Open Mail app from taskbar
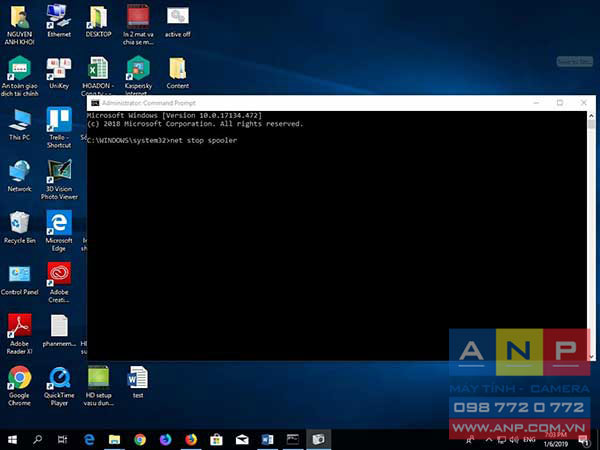The image size is (600, 450). tap(242, 440)
